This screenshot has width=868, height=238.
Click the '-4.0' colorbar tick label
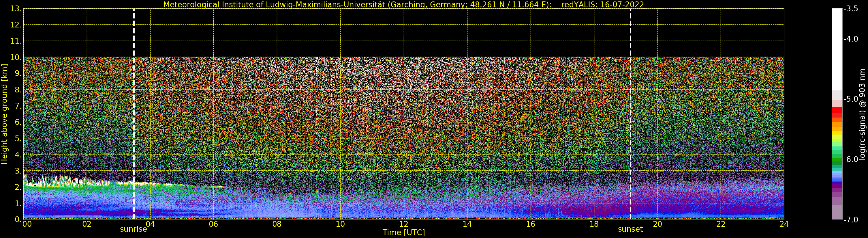tap(851, 39)
